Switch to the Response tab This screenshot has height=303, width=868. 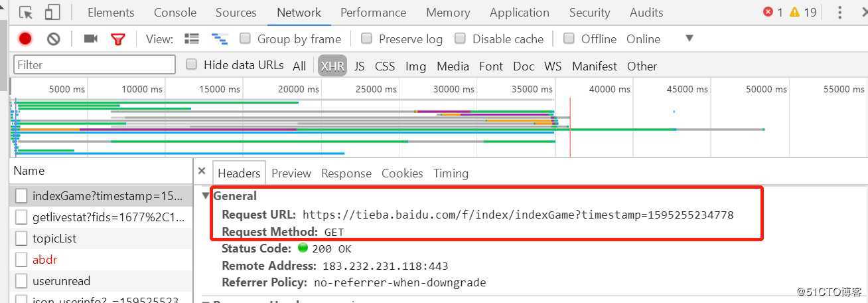click(346, 173)
